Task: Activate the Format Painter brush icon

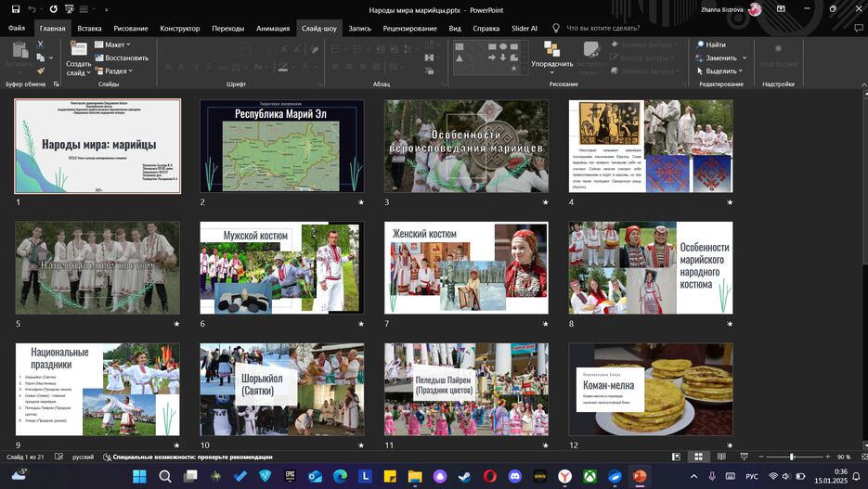Action: 41,71
